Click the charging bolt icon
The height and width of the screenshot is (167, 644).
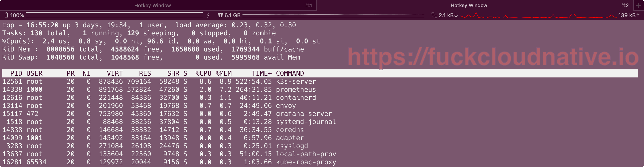click(x=208, y=15)
